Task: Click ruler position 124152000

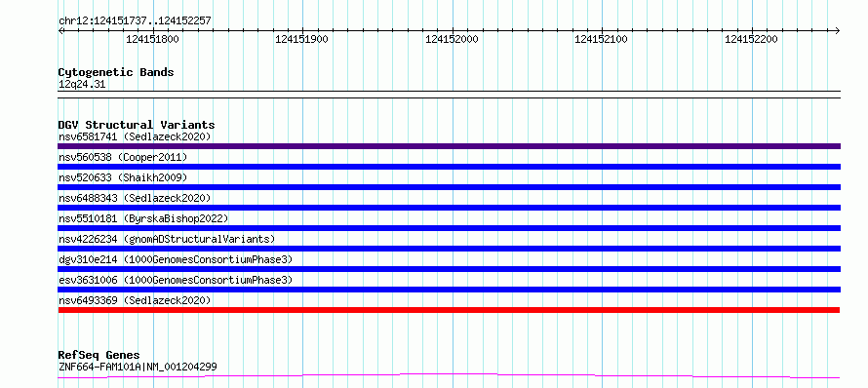Action: point(453,39)
